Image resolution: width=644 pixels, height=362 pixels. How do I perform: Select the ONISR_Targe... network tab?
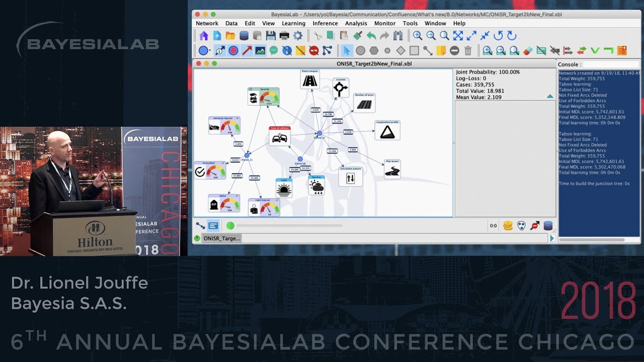point(222,238)
